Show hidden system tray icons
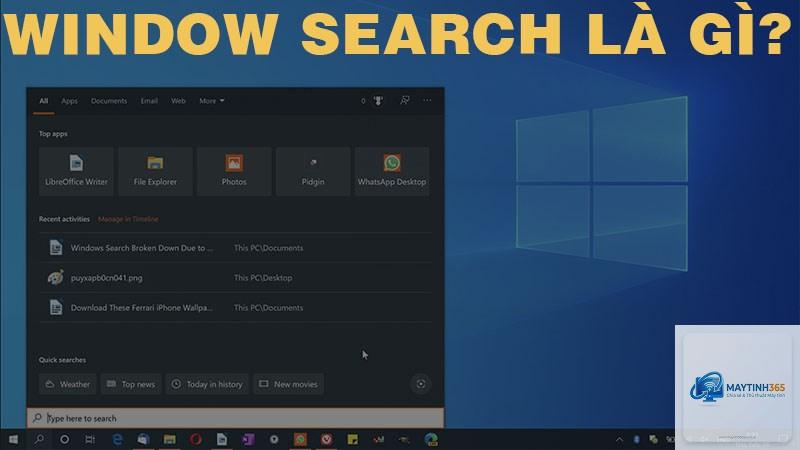Viewport: 800px width, 450px height. 619,439
